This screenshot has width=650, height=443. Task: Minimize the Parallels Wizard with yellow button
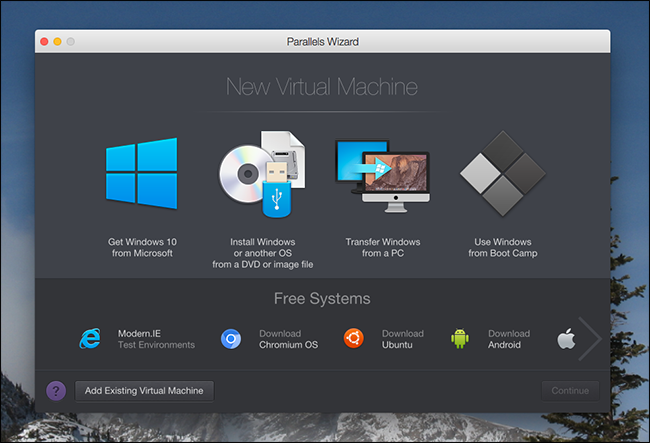coord(58,41)
